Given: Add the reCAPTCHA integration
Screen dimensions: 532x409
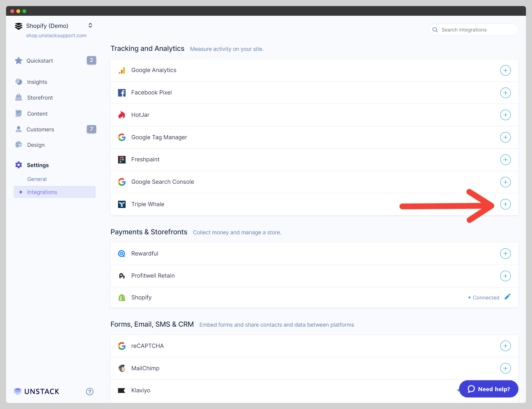Looking at the screenshot, I should pos(505,346).
